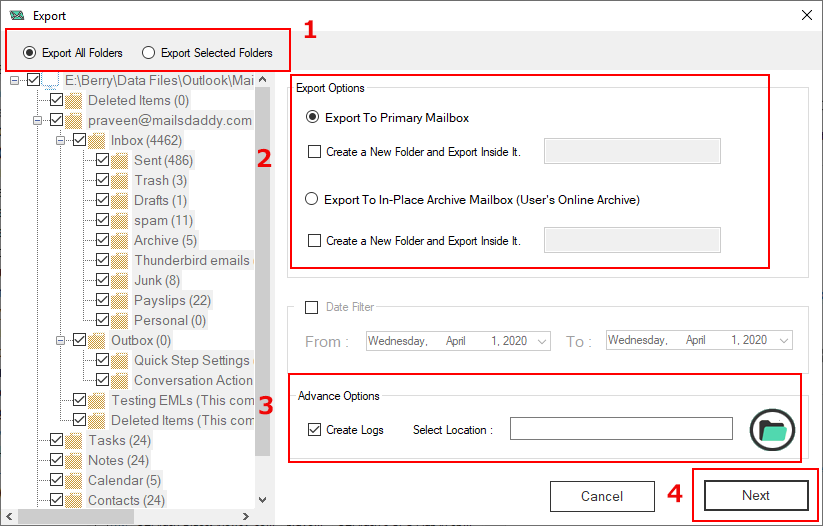Click the Primary Mailbox new folder name field
Image resolution: width=823 pixels, height=526 pixels.
click(x=632, y=151)
